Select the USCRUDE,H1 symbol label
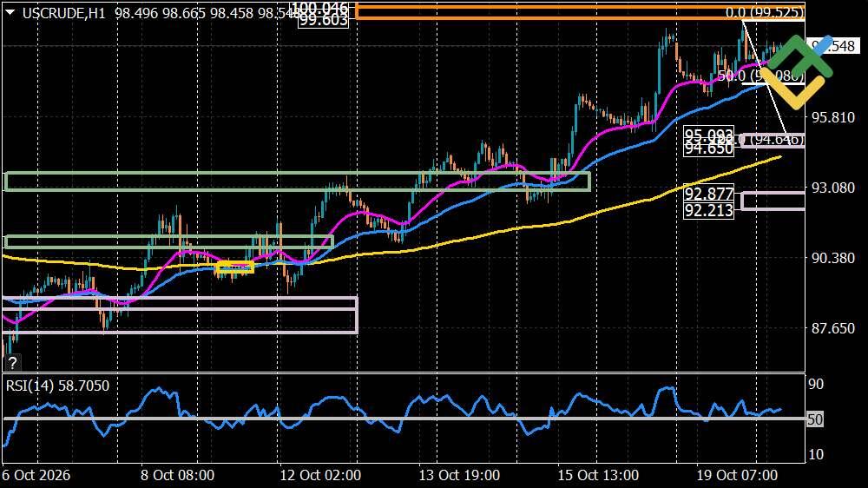Screen dimensions: 868x488 (63, 13)
